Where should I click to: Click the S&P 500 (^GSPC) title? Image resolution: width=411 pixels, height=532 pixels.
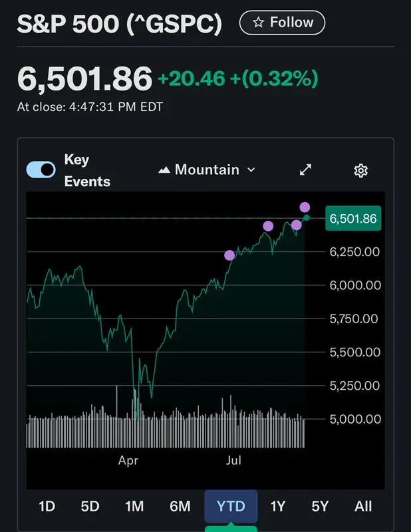(x=119, y=24)
